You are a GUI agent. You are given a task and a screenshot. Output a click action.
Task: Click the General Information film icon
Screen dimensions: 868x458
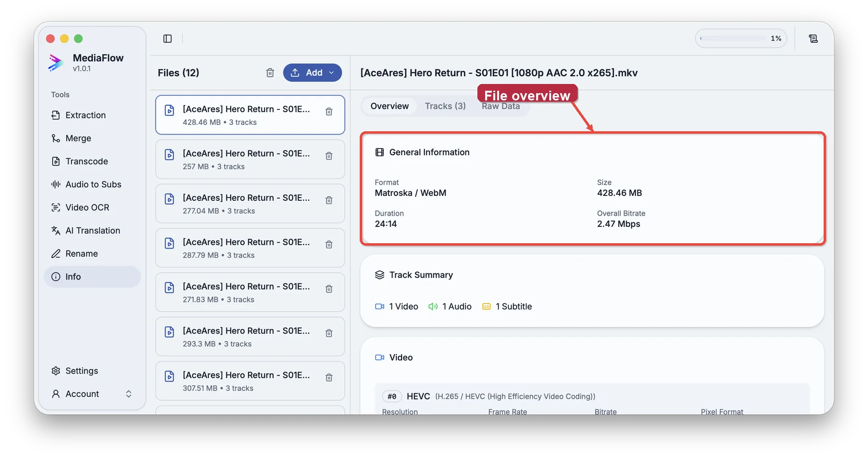(380, 153)
